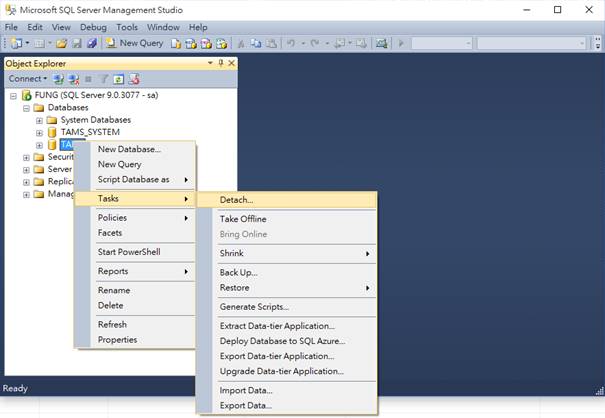Expand the Replication folder node

tap(26, 182)
